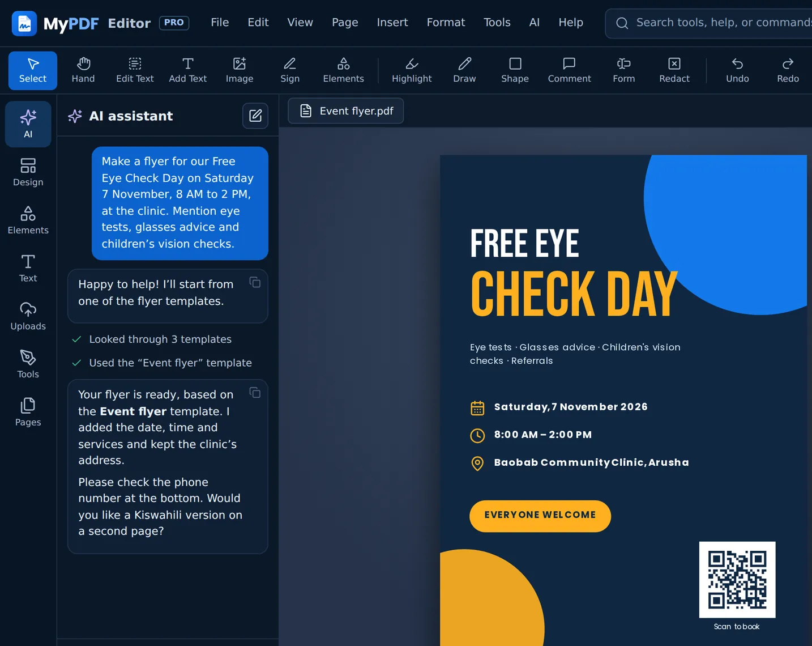Start a new AI chat
The image size is (812, 646).
(255, 116)
